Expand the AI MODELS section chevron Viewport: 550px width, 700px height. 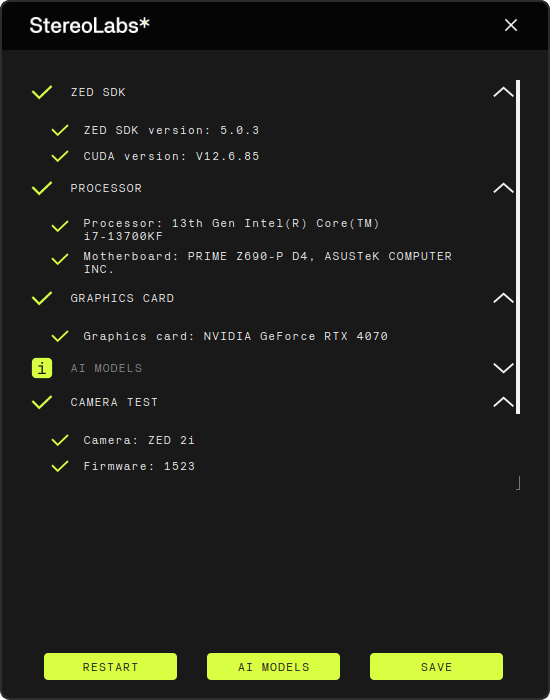pyautogui.click(x=504, y=368)
